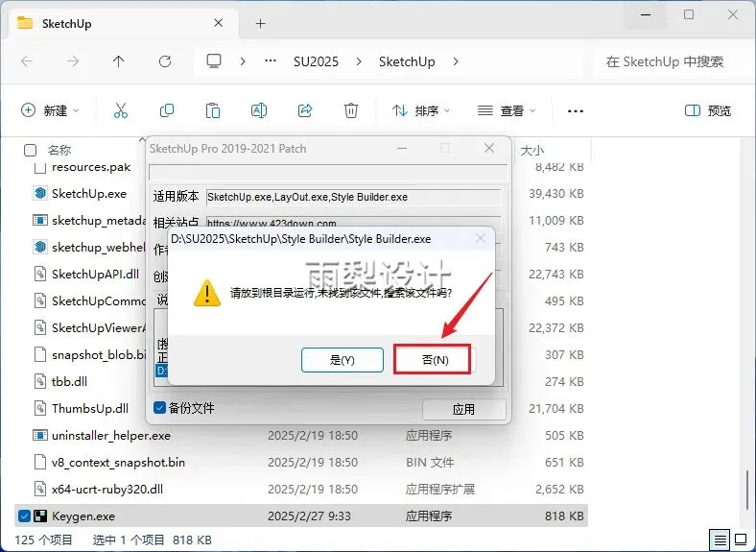Open the 新建 dropdown
Image resolution: width=756 pixels, height=552 pixels.
pyautogui.click(x=50, y=110)
